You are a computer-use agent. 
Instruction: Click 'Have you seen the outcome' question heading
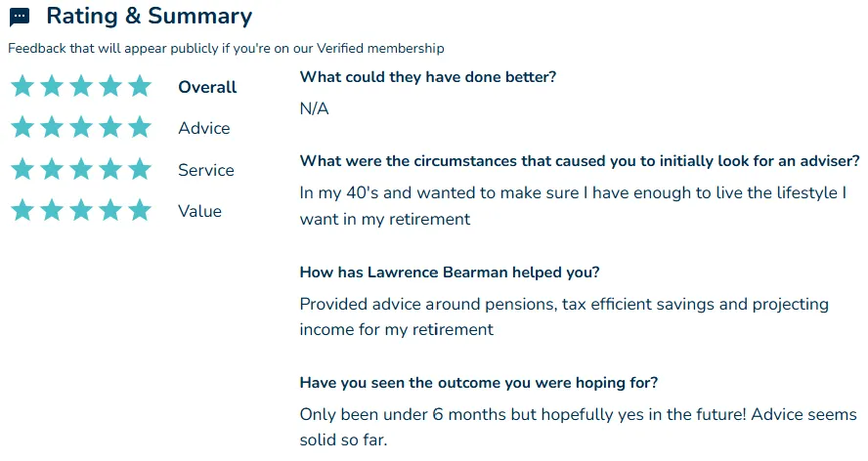tap(479, 383)
